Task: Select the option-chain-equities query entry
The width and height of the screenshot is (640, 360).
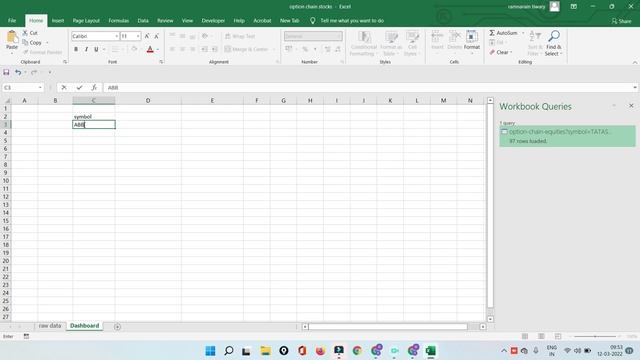Action: click(567, 136)
